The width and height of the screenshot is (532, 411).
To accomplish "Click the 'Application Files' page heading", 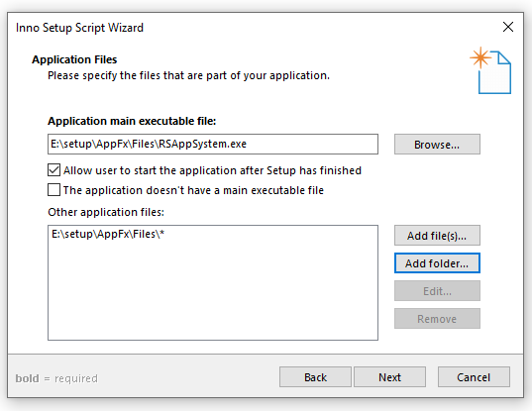I will [x=74, y=59].
